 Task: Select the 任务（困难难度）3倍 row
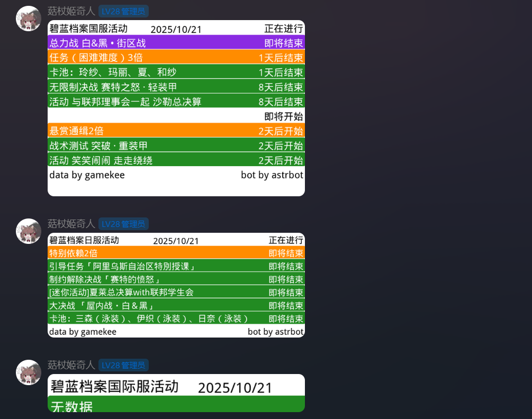(176, 57)
